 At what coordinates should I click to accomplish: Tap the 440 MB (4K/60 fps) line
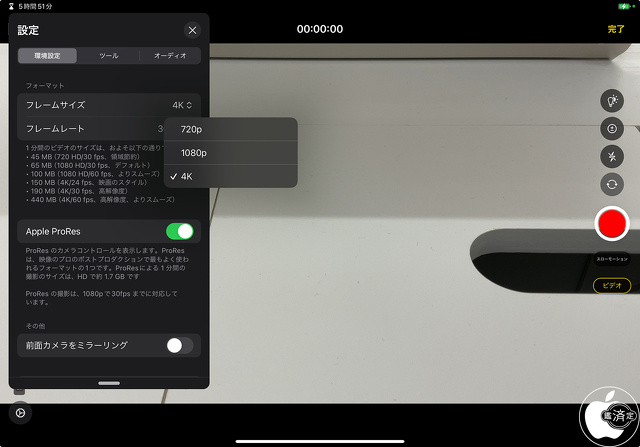point(100,200)
